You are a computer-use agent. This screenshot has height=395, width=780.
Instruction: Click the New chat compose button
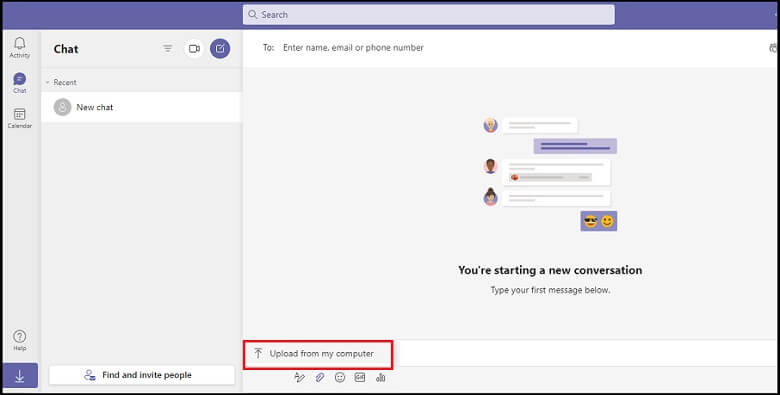[x=220, y=49]
